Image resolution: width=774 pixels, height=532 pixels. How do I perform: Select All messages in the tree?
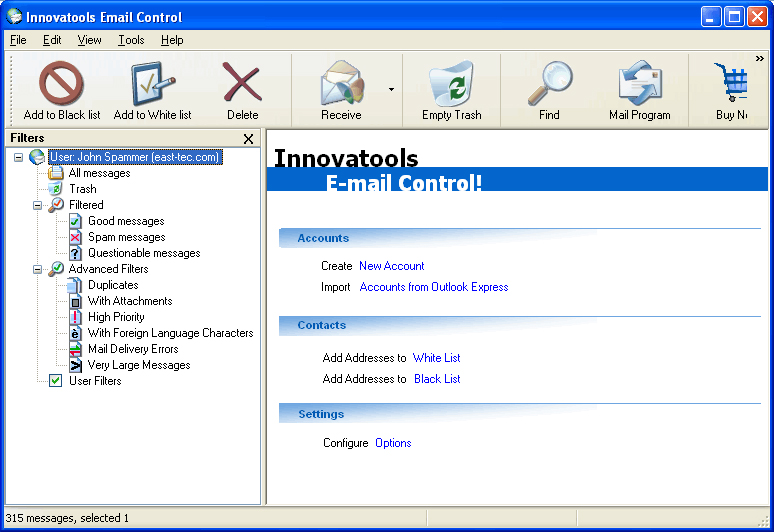point(99,173)
